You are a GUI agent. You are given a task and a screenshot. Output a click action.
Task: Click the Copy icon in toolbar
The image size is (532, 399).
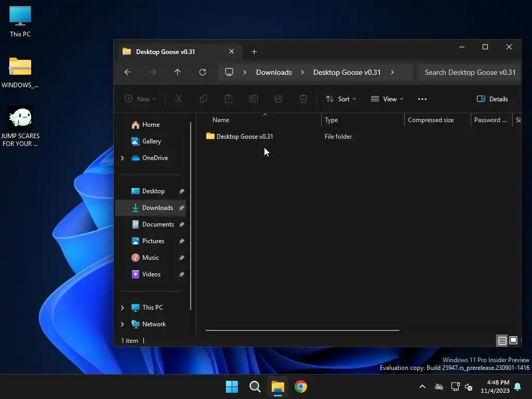click(204, 99)
